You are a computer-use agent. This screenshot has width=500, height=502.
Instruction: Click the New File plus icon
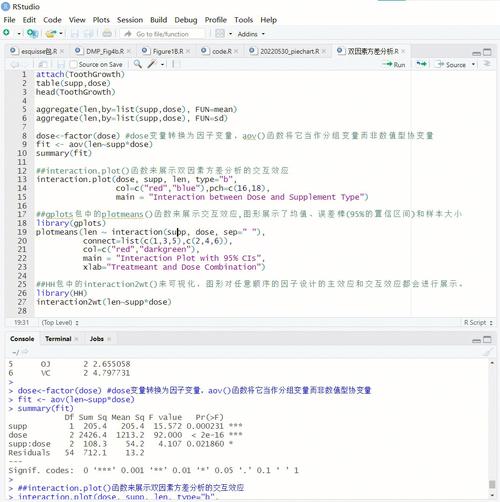click(x=6, y=33)
